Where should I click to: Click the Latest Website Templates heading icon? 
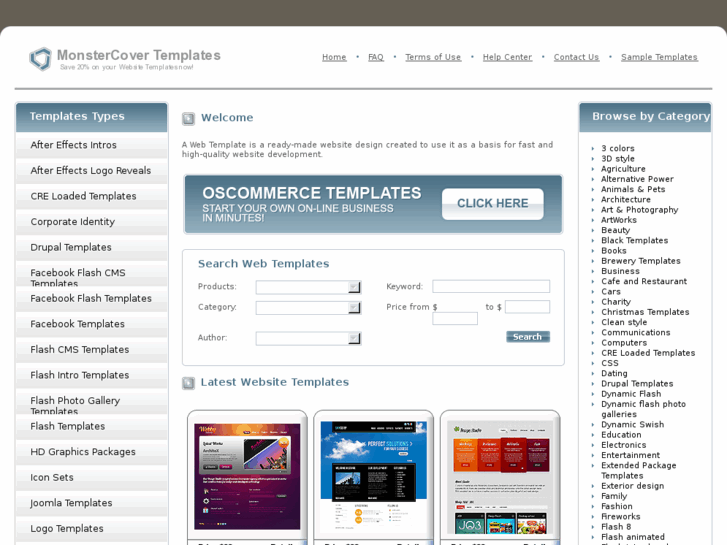click(188, 383)
